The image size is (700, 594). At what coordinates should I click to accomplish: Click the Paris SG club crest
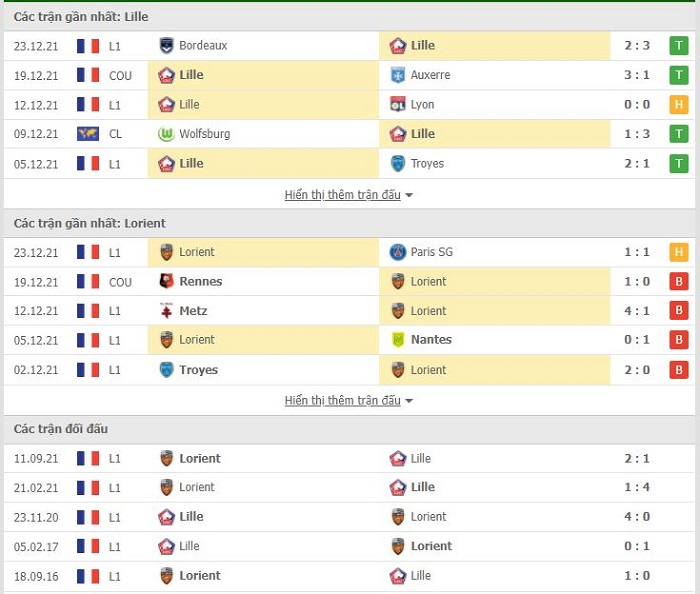pos(397,252)
